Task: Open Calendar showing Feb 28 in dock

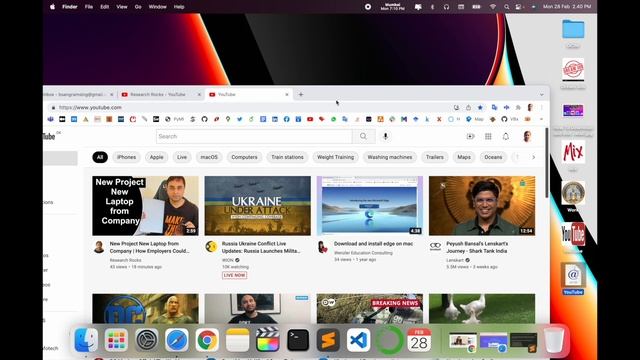Action: pos(419,340)
